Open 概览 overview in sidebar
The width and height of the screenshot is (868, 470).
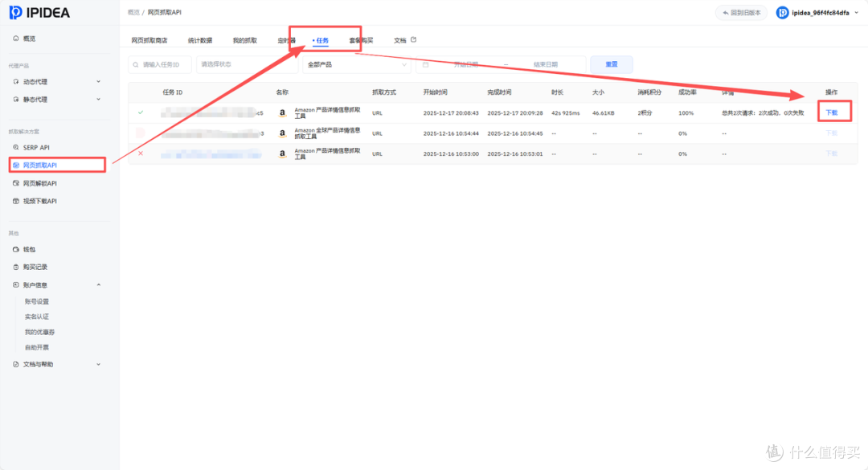pyautogui.click(x=29, y=39)
